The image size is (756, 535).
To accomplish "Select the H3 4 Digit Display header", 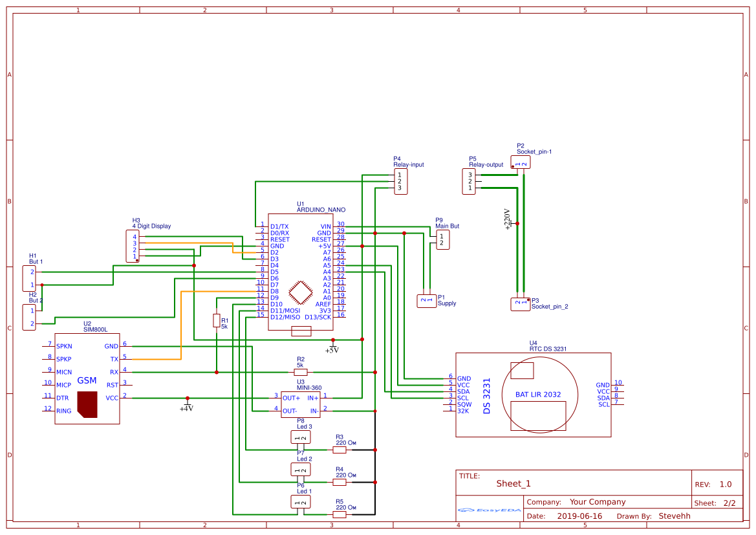I will [133, 247].
